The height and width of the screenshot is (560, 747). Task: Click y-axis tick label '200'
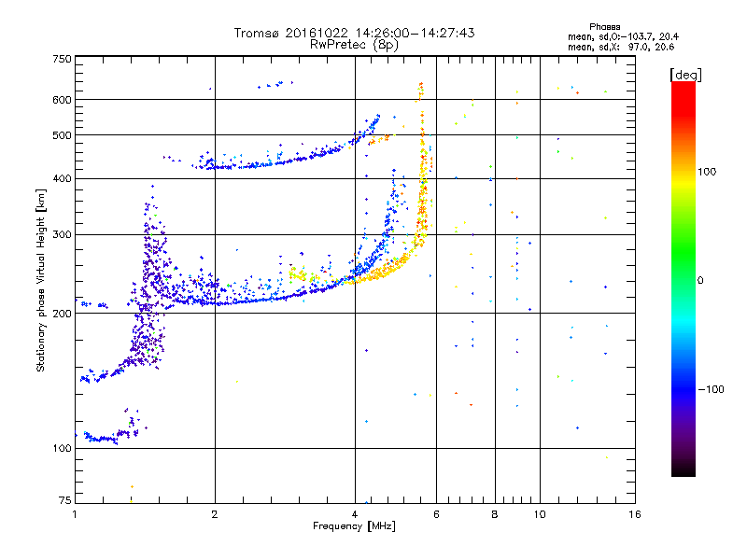click(x=62, y=314)
